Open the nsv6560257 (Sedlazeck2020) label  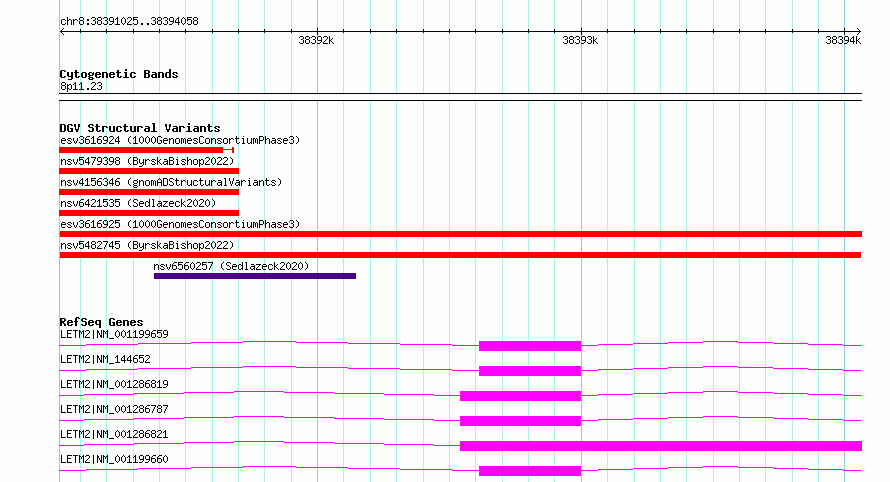tap(231, 266)
